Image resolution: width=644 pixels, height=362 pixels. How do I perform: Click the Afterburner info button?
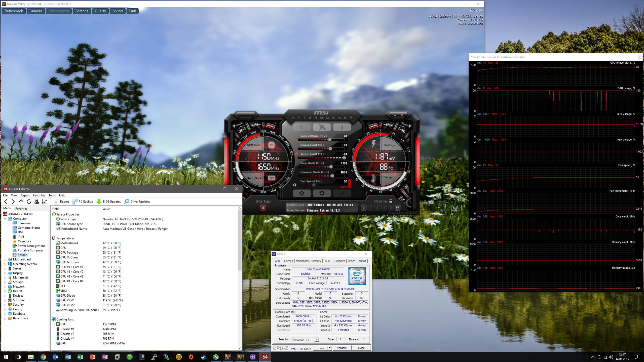tap(342, 127)
